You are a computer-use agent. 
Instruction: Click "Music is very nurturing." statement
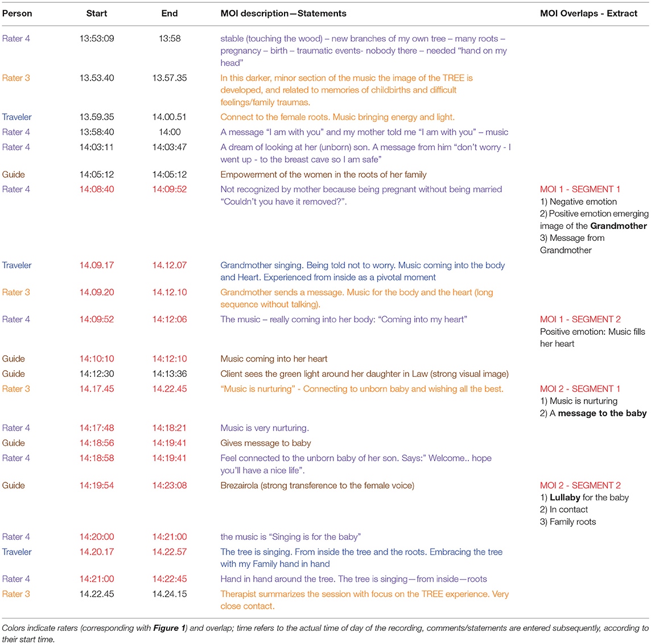tap(265, 428)
